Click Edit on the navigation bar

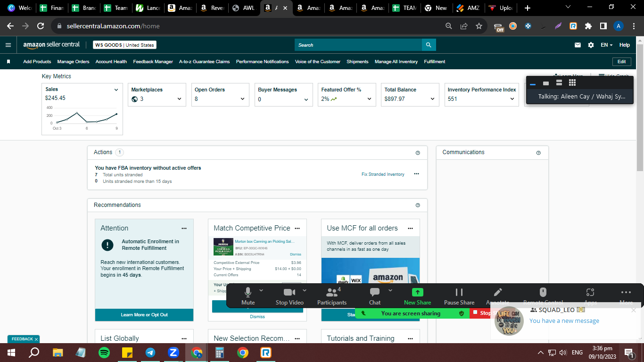coord(621,62)
